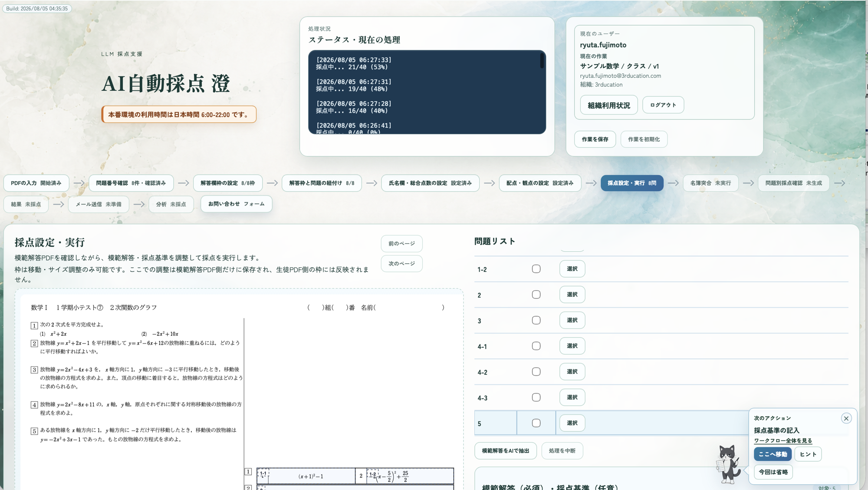The image size is (868, 490).
Task: Click 選択 for question 5
Action: point(572,423)
